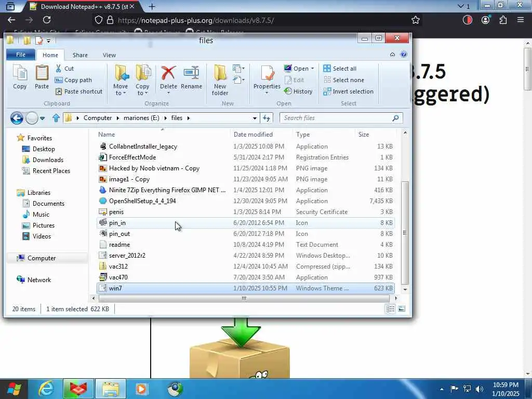Select the server_2012r2 file

pos(246,256)
